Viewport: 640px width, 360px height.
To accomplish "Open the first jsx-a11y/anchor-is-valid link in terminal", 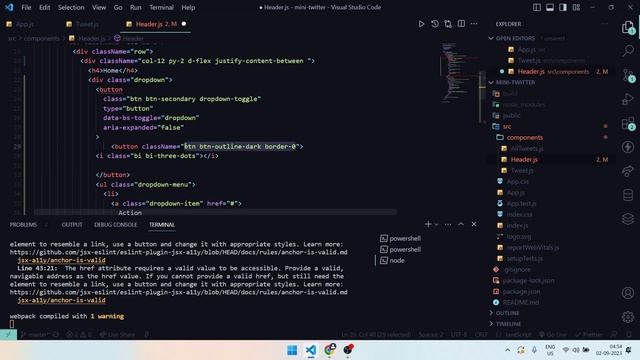I will [61, 260].
